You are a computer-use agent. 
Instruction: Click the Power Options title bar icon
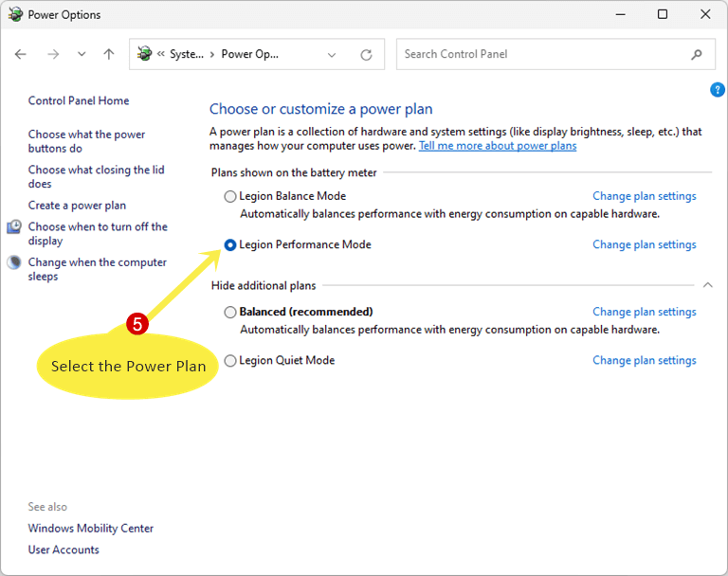15,14
